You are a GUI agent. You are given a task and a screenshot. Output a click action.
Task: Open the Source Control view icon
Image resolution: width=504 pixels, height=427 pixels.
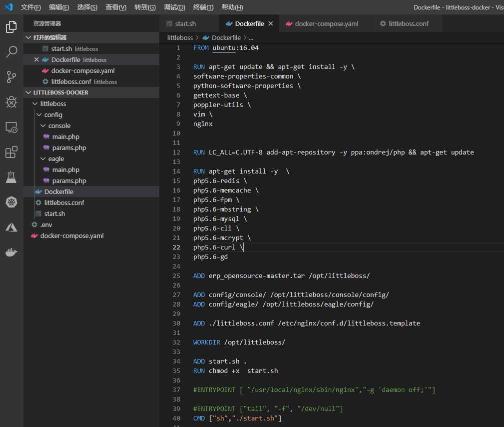point(11,77)
